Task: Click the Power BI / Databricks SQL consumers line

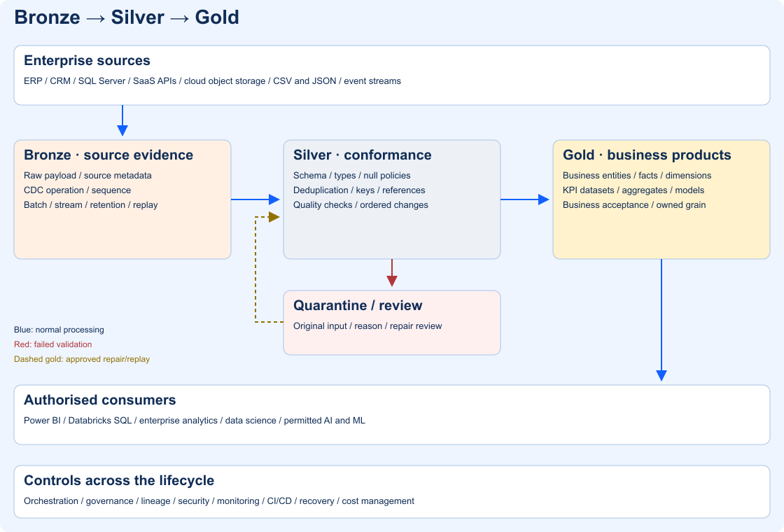Action: point(195,421)
